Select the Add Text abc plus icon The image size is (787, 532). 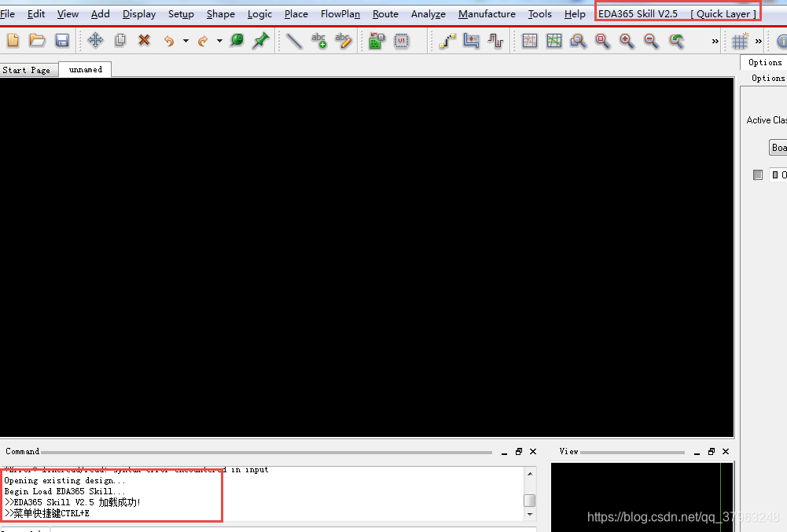[x=318, y=41]
